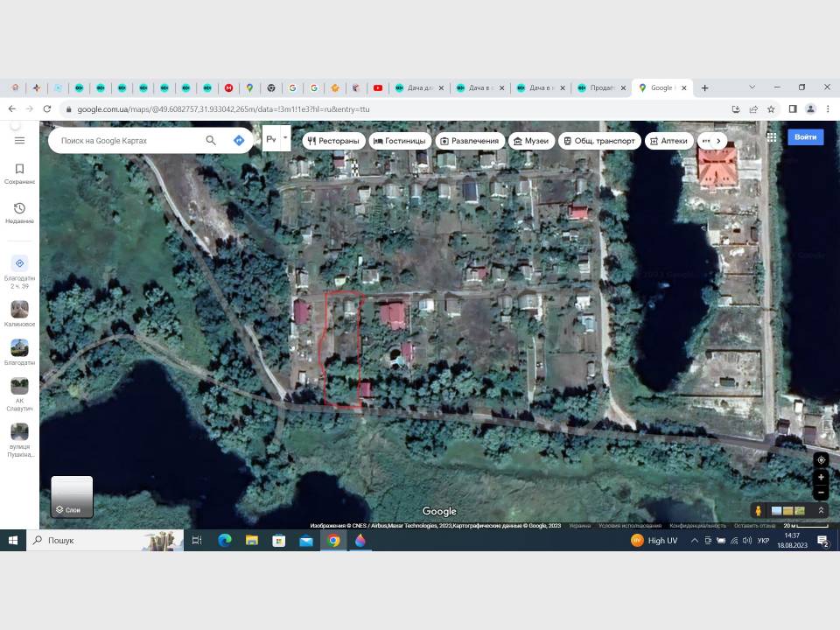Viewport: 840px width, 630px height.
Task: Open the Конфиденциальность link
Action: tap(698, 526)
